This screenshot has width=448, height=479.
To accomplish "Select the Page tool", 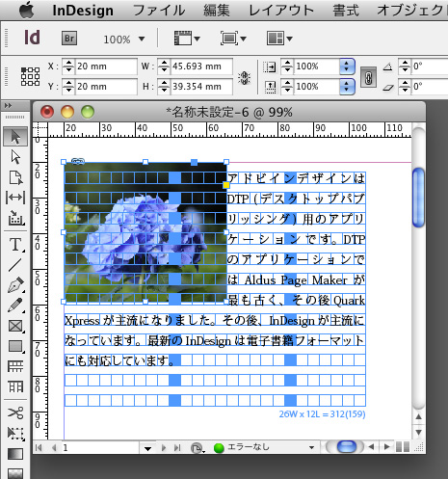I will (x=15, y=177).
